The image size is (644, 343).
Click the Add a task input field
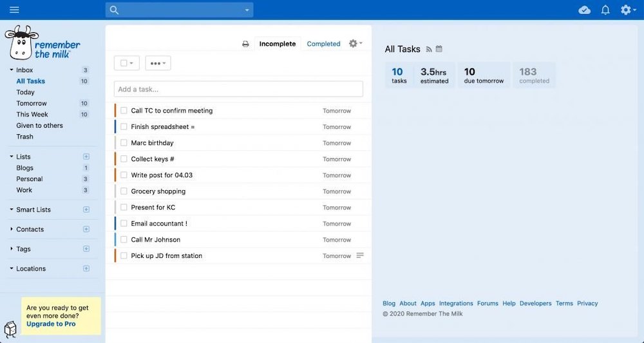[x=238, y=89]
